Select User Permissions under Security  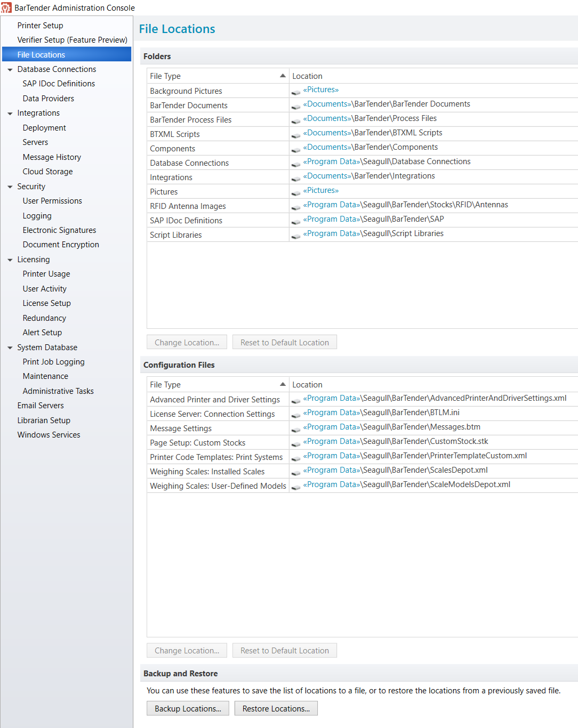52,201
